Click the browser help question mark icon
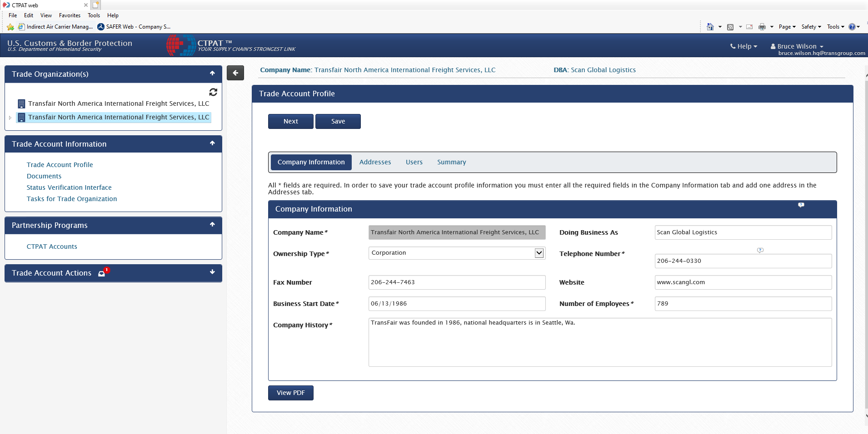 click(x=852, y=27)
